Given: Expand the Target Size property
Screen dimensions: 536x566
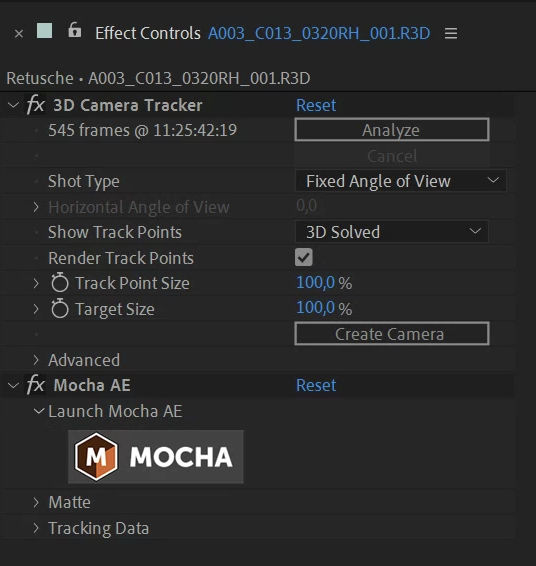Looking at the screenshot, I should (x=36, y=309).
